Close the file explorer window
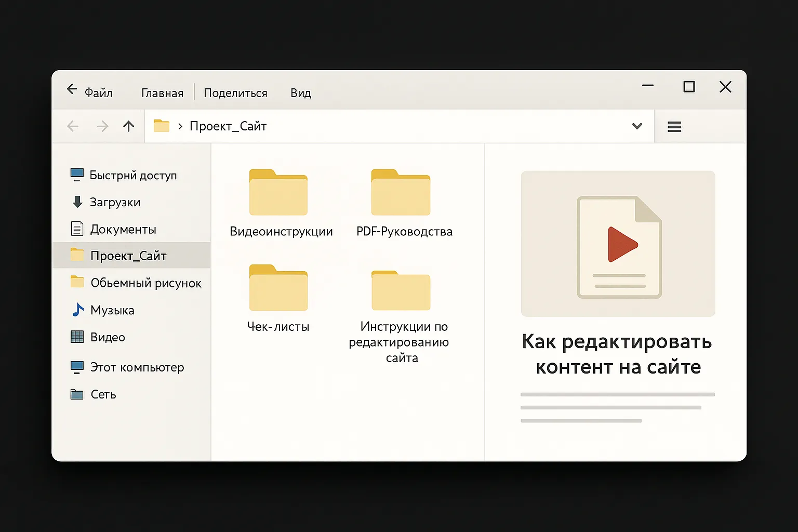Image resolution: width=798 pixels, height=532 pixels. (725, 87)
